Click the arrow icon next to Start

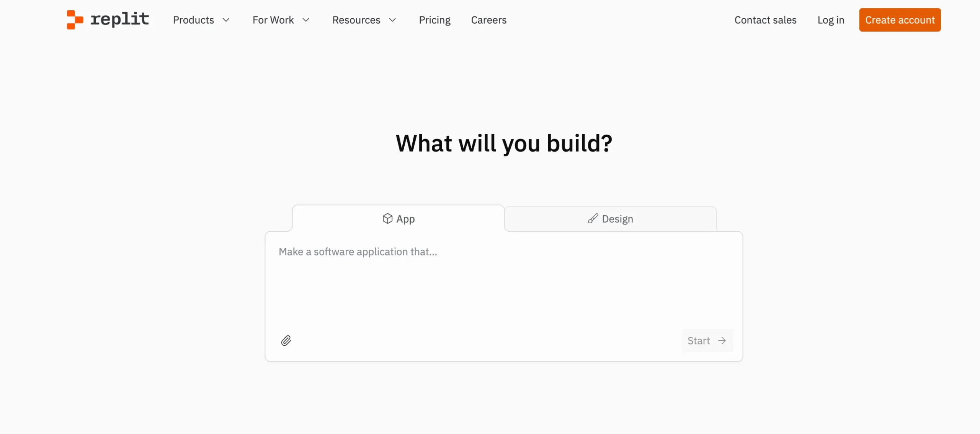722,340
